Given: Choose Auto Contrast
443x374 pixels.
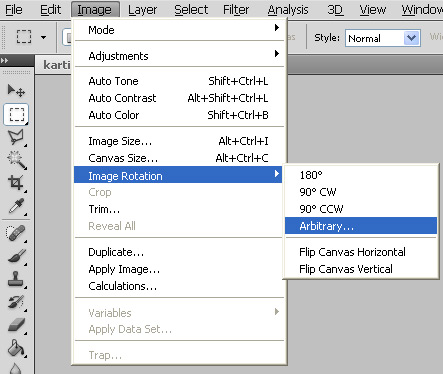Looking at the screenshot, I should [178, 98].
